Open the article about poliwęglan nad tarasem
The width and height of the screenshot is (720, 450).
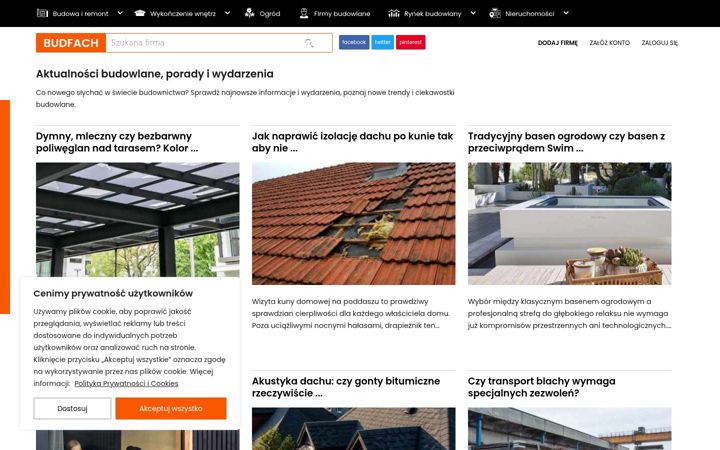pyautogui.click(x=117, y=142)
